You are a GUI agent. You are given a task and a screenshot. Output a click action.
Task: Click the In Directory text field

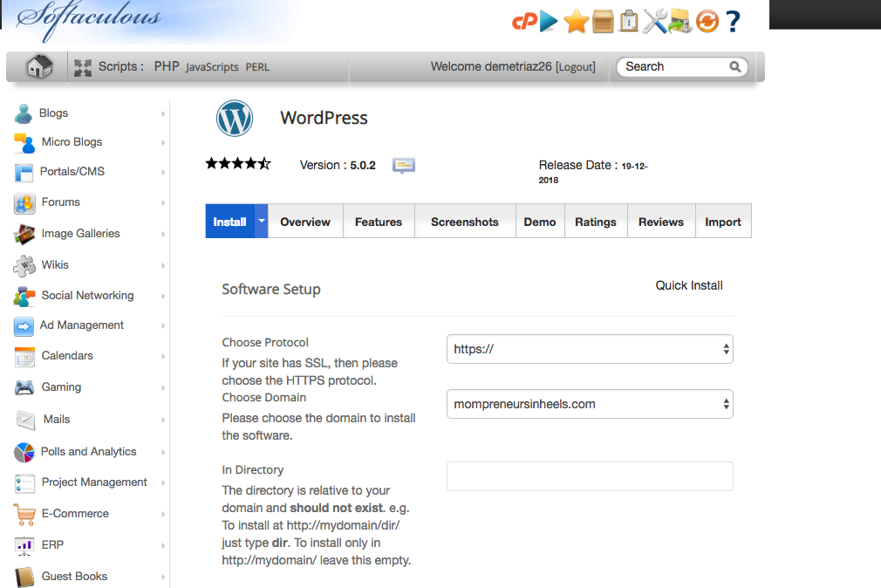tap(590, 476)
